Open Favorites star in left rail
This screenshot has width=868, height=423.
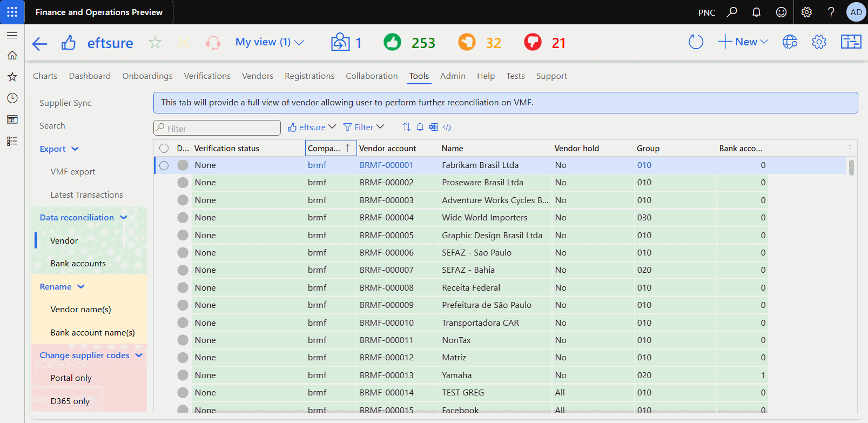12,77
